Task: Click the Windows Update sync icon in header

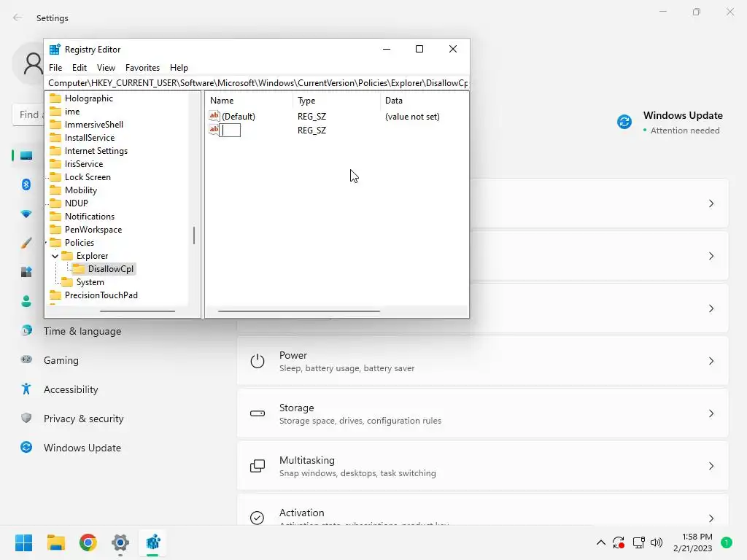Action: point(624,122)
